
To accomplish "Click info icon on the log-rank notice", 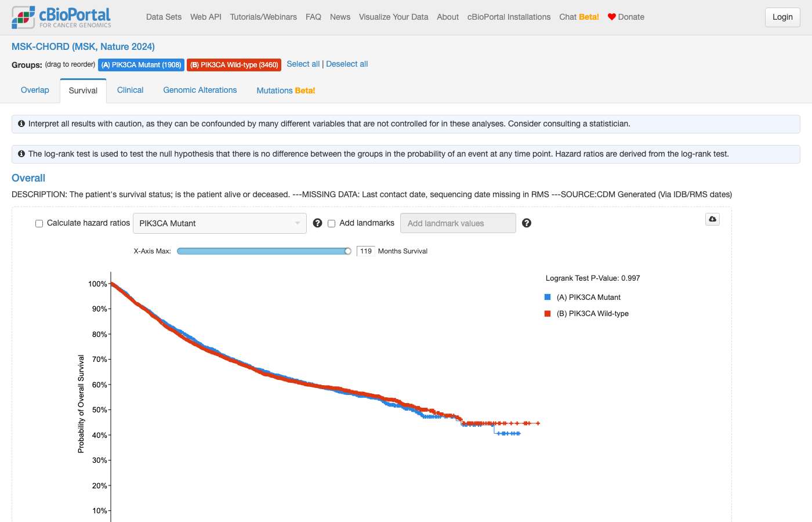I will (x=21, y=154).
